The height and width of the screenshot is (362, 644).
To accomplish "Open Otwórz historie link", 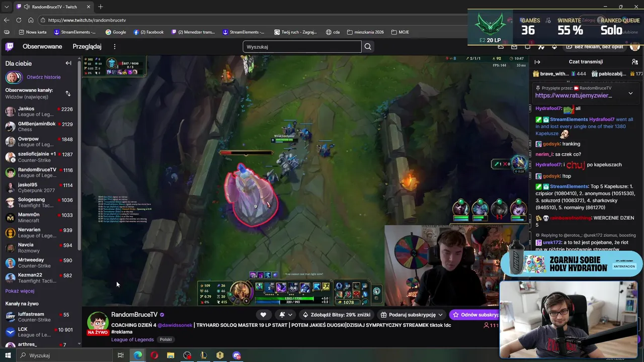I will point(44,77).
